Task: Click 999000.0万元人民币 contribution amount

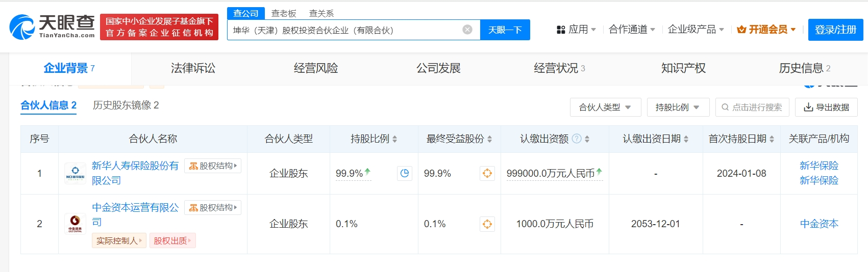Action: pos(551,174)
